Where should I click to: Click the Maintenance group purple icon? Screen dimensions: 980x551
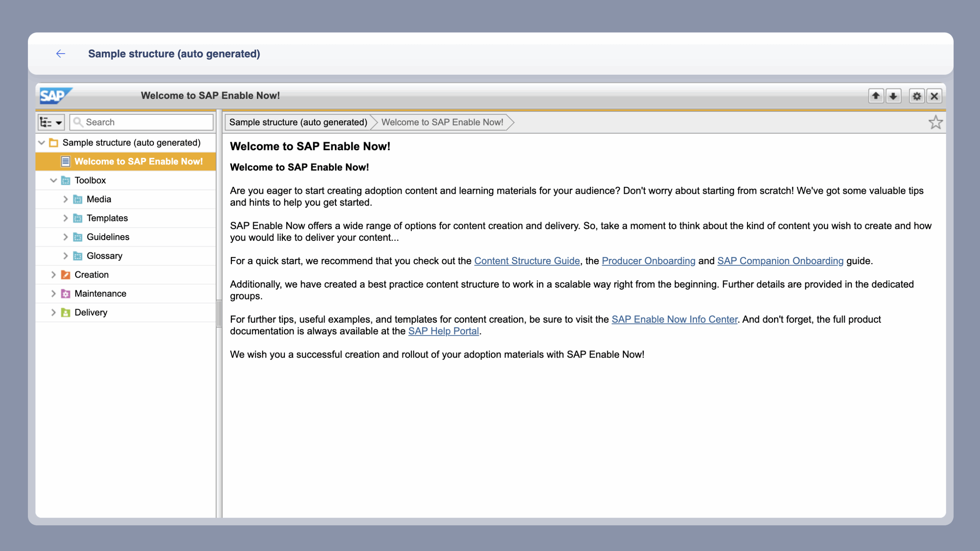65,294
